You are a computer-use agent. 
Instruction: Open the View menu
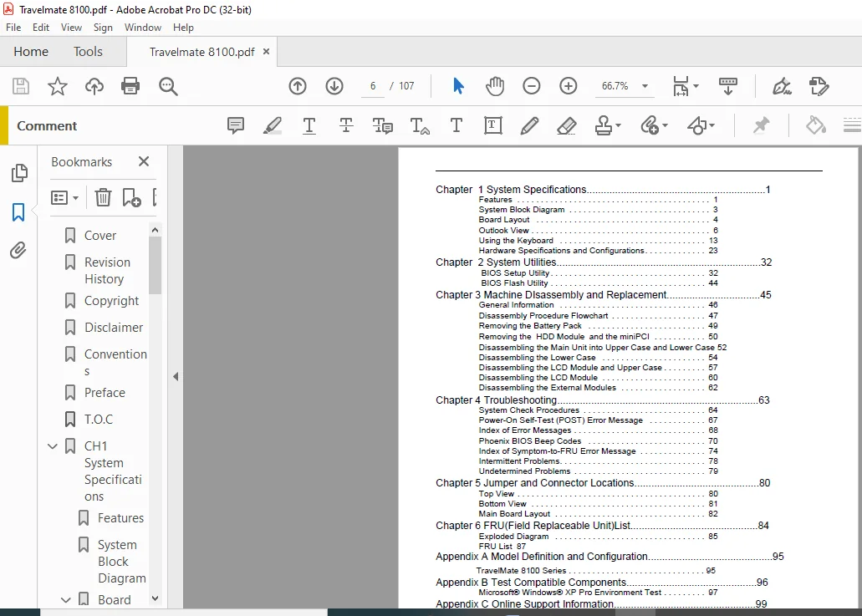[x=71, y=28]
